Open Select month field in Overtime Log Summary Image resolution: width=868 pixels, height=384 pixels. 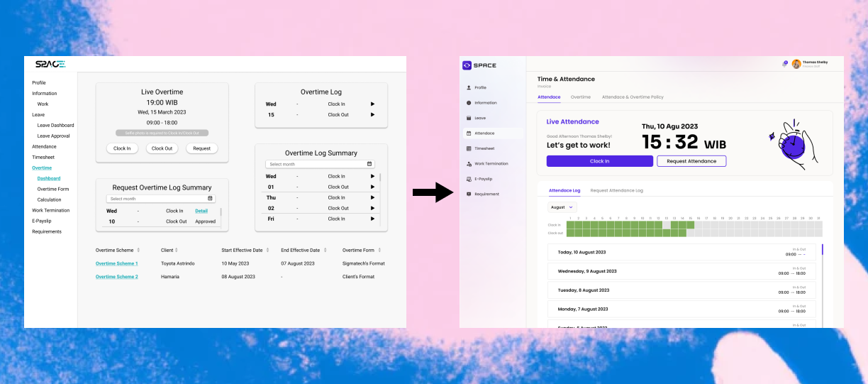click(x=320, y=164)
